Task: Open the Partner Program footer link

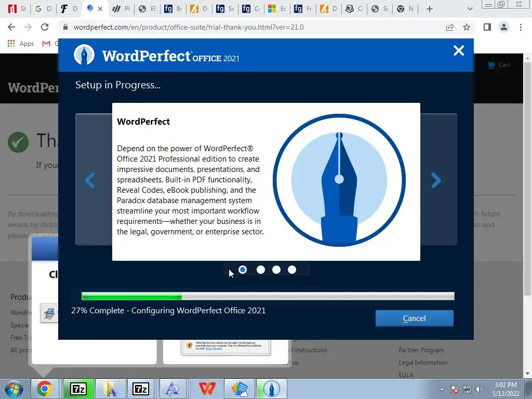Action: (x=421, y=350)
